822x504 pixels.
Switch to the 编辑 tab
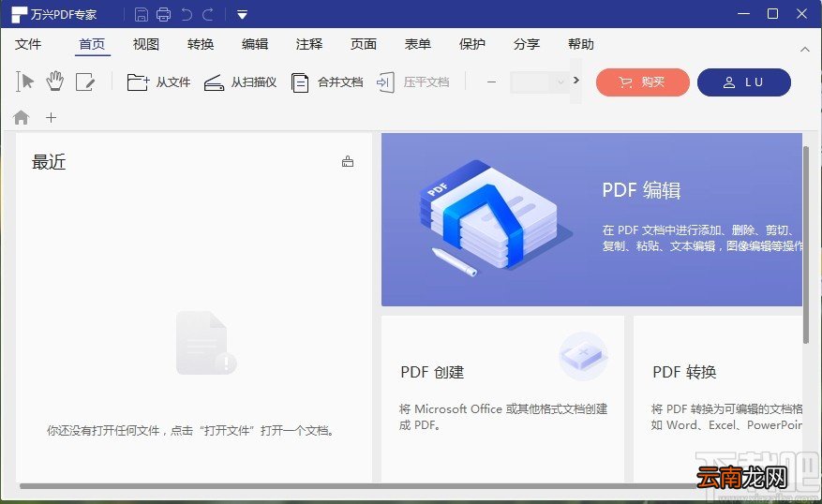click(255, 44)
